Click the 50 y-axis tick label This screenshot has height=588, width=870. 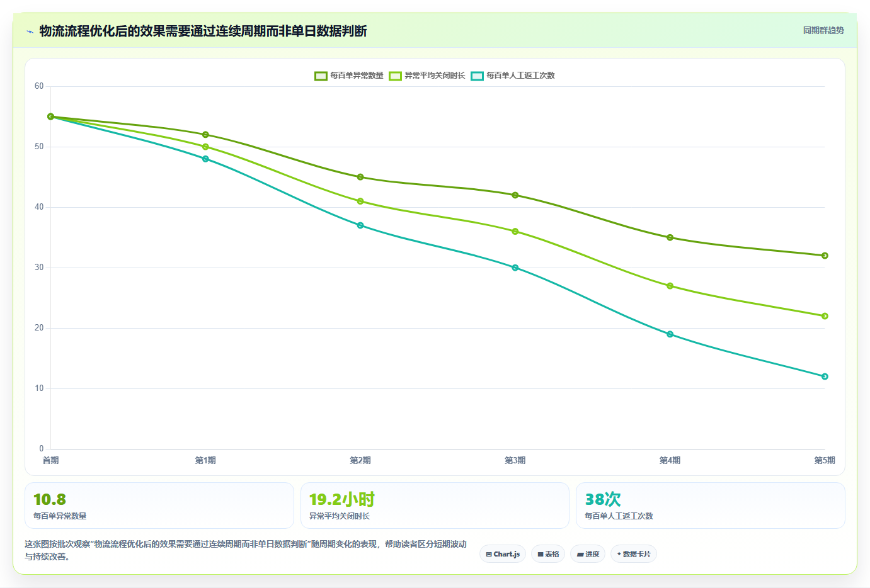[x=39, y=147]
